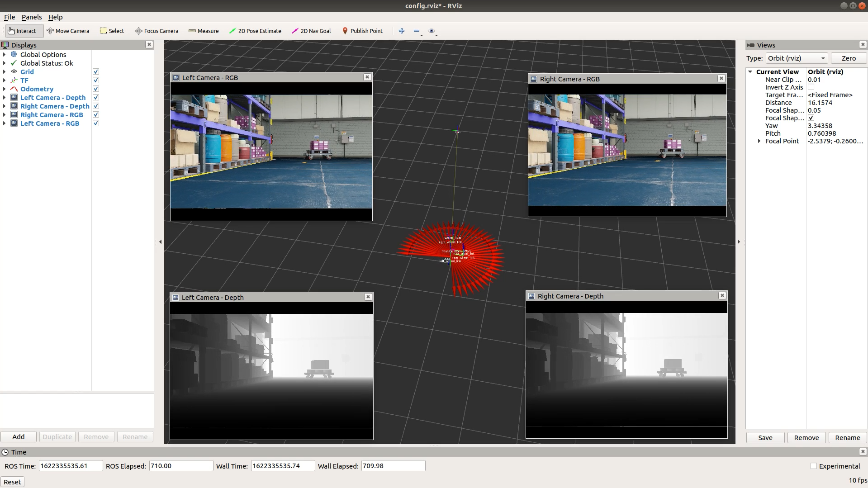The image size is (868, 488).
Task: Select the Interact tool
Action: 22,31
